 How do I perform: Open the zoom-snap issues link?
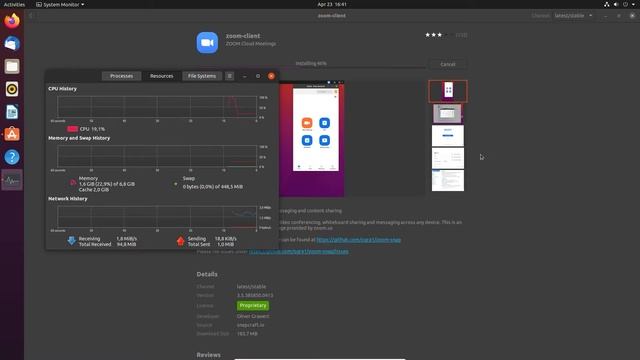[x=299, y=251]
